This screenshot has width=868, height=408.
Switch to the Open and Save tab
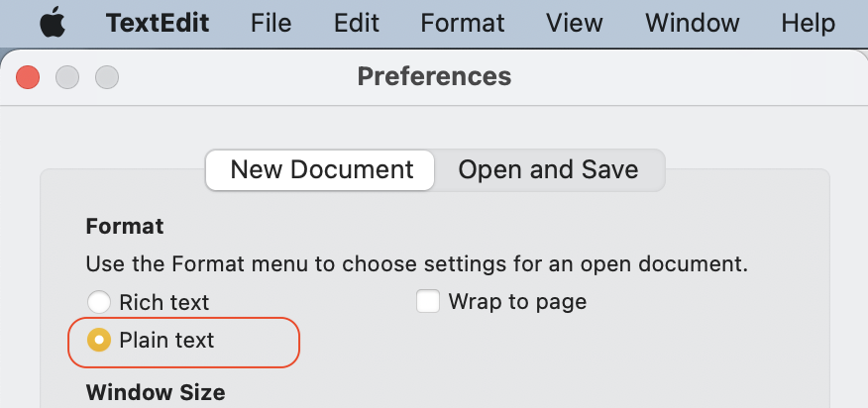click(x=548, y=169)
